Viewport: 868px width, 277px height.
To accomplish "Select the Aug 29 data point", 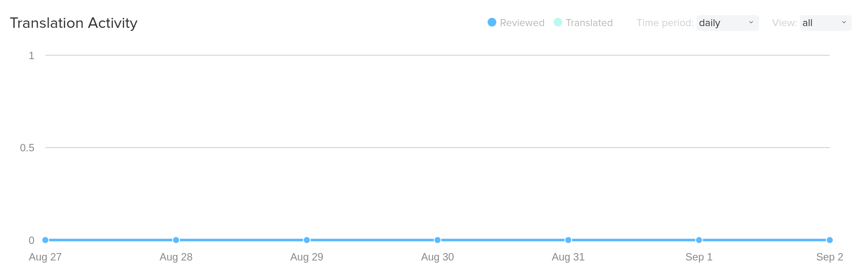I will pos(307,240).
